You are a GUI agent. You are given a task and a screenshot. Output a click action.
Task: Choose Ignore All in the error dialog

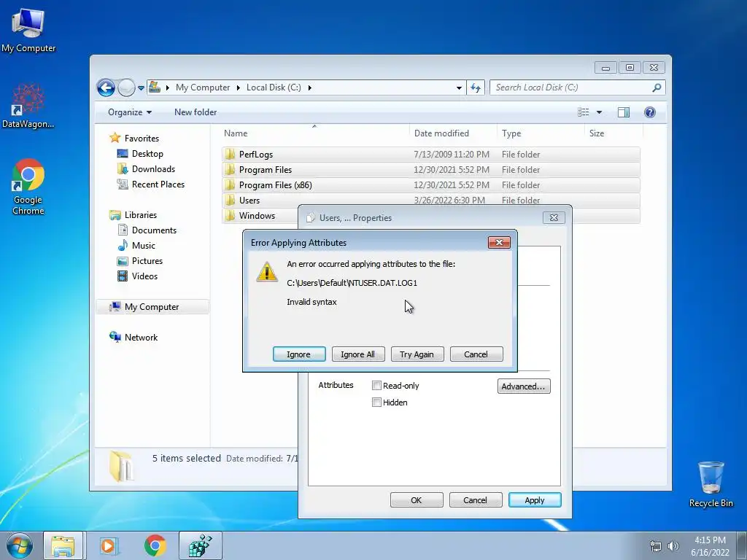(357, 354)
